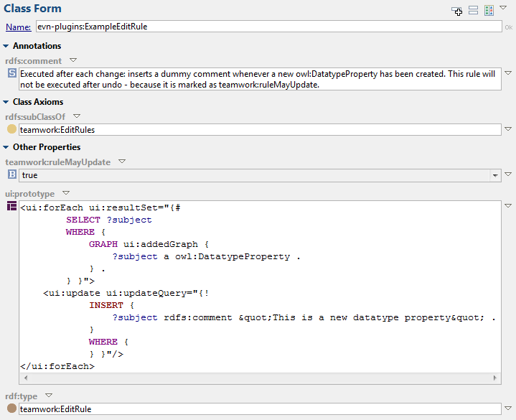
Task: Open the ruleMayUpdate value row menu arrow
Action: tap(508, 174)
